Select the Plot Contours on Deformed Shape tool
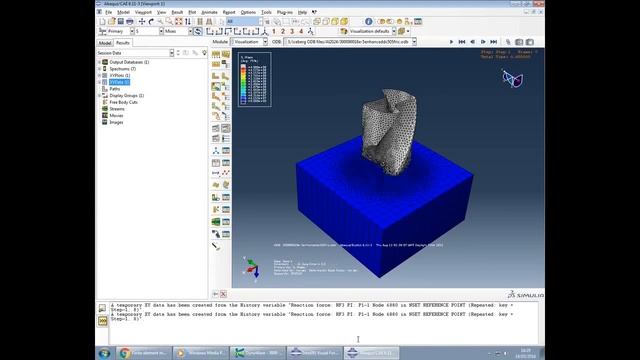 [x=216, y=86]
